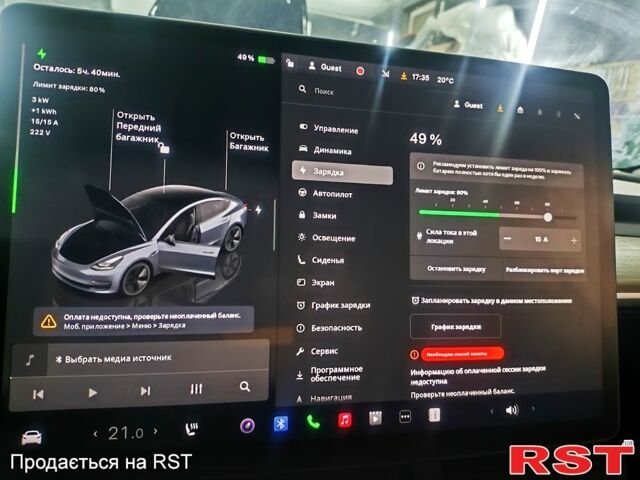
Task: Tap the download icon beside the clock
Action: pos(404,76)
